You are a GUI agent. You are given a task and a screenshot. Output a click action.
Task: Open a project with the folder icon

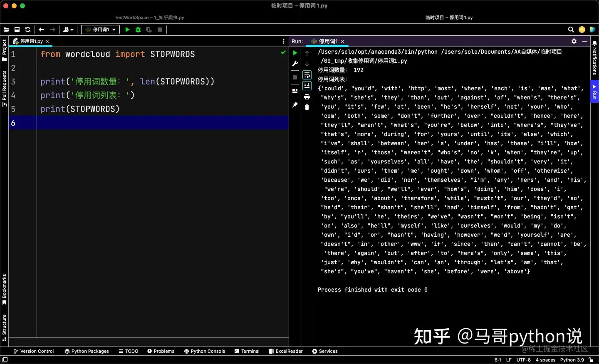pos(6,30)
